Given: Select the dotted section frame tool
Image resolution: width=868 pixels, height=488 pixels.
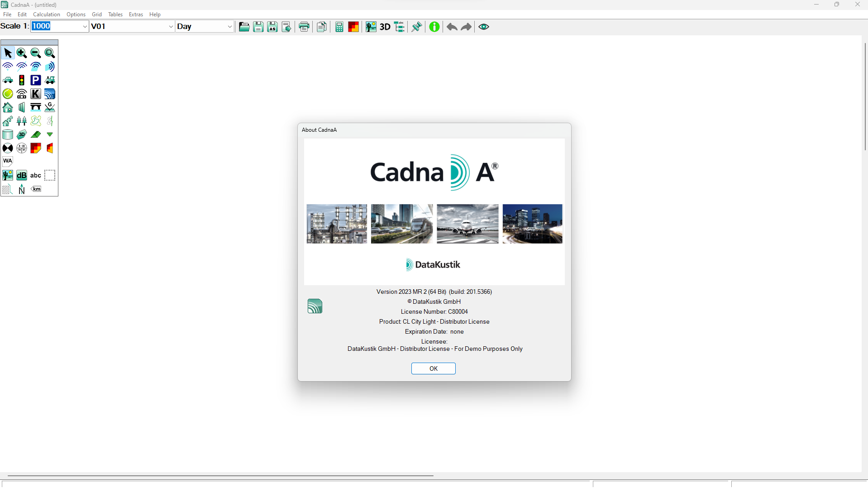Looking at the screenshot, I should pyautogui.click(x=50, y=175).
